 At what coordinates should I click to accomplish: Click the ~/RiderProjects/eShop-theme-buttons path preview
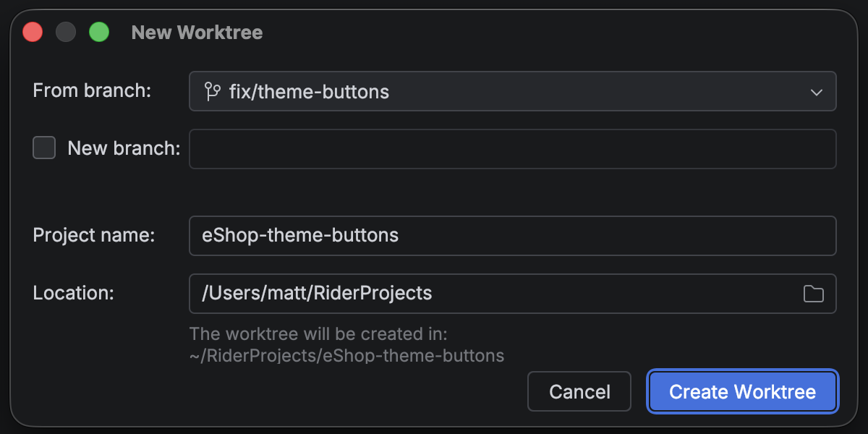click(x=346, y=355)
